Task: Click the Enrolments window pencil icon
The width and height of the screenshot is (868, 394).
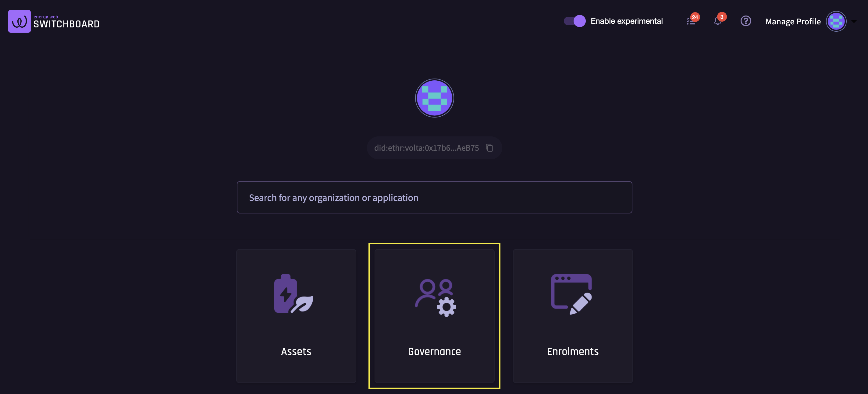Action: pos(571,294)
